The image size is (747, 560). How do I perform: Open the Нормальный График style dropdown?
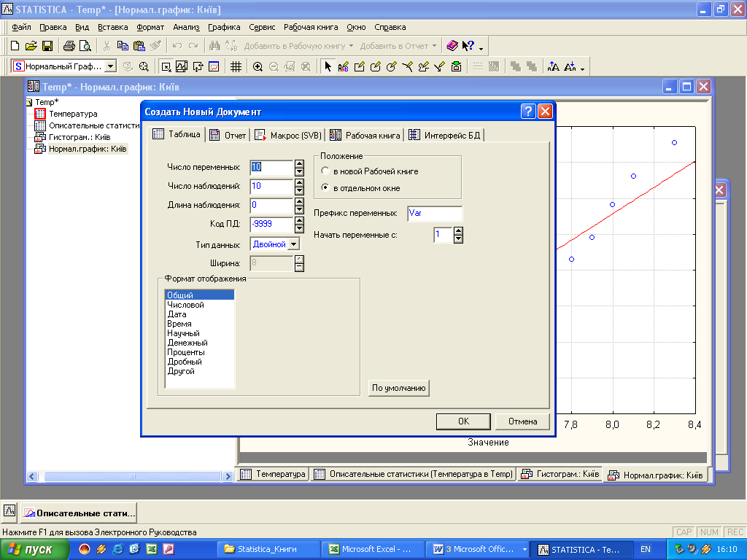111,66
